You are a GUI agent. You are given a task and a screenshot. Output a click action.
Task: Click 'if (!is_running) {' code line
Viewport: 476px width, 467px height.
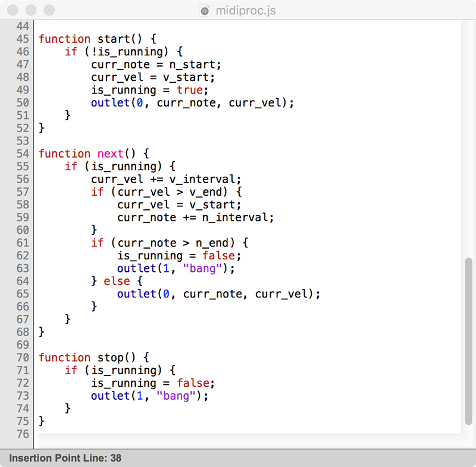124,52
